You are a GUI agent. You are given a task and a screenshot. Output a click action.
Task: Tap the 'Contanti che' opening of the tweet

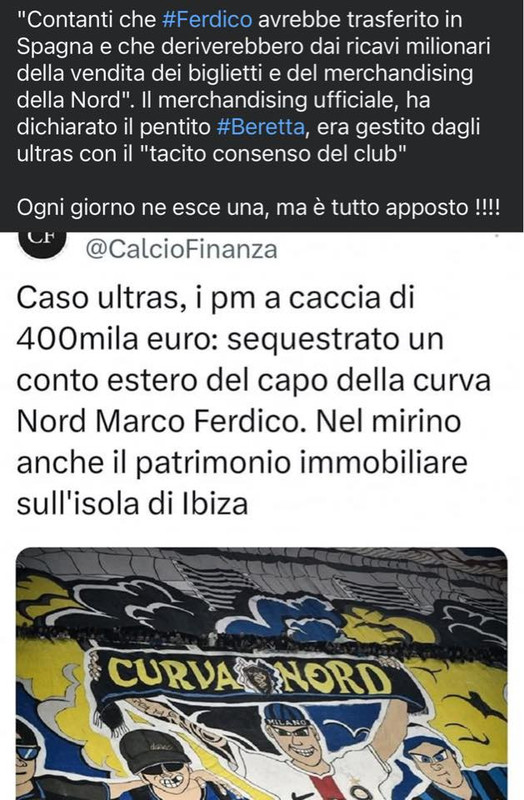87,20
